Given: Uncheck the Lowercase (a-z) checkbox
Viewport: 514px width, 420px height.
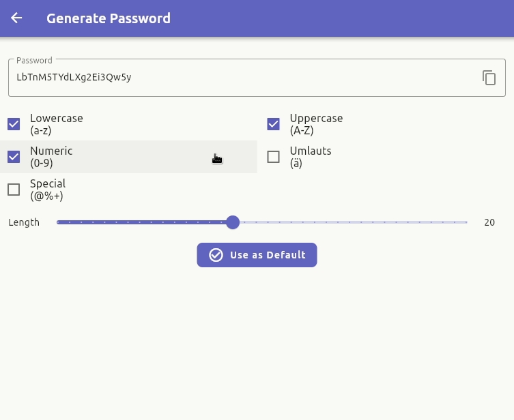Looking at the screenshot, I should tap(14, 124).
